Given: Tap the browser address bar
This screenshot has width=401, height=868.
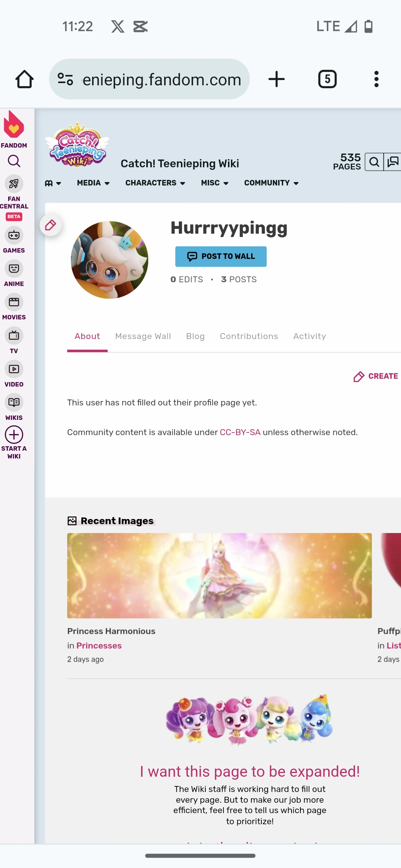Looking at the screenshot, I should pos(149,79).
